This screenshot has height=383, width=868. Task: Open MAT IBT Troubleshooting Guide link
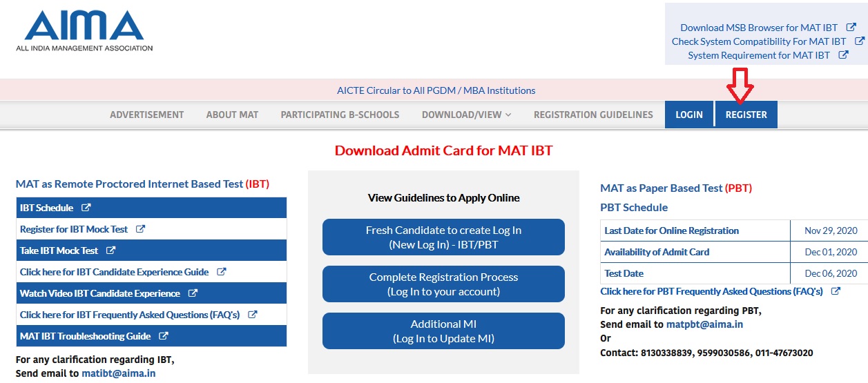pyautogui.click(x=85, y=336)
